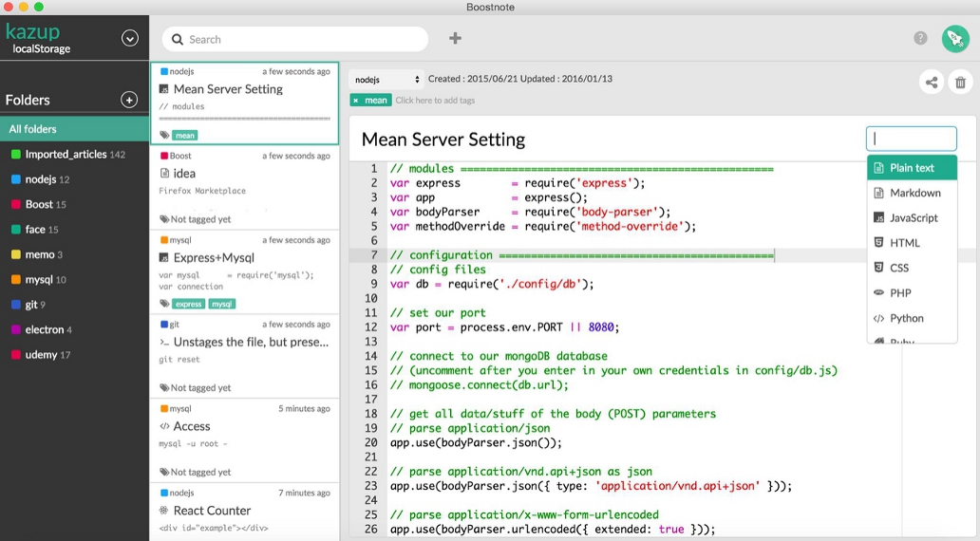This screenshot has width=980, height=541.
Task: Click the Python code brackets icon
Action: click(878, 318)
